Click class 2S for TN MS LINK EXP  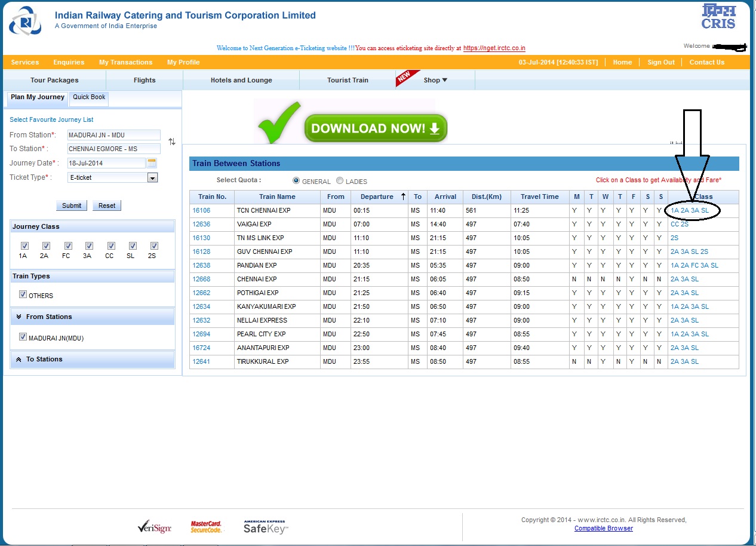[674, 238]
